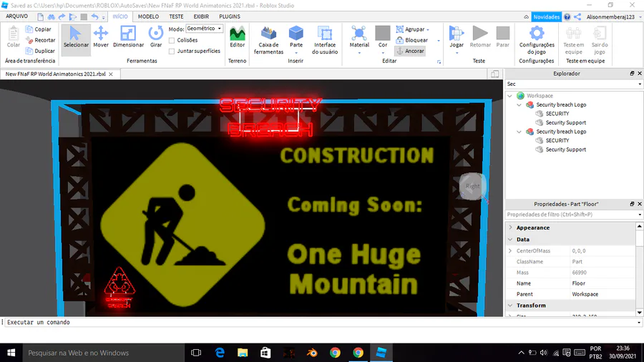The height and width of the screenshot is (362, 644).
Task: Activate the Mover tool
Action: click(x=101, y=37)
